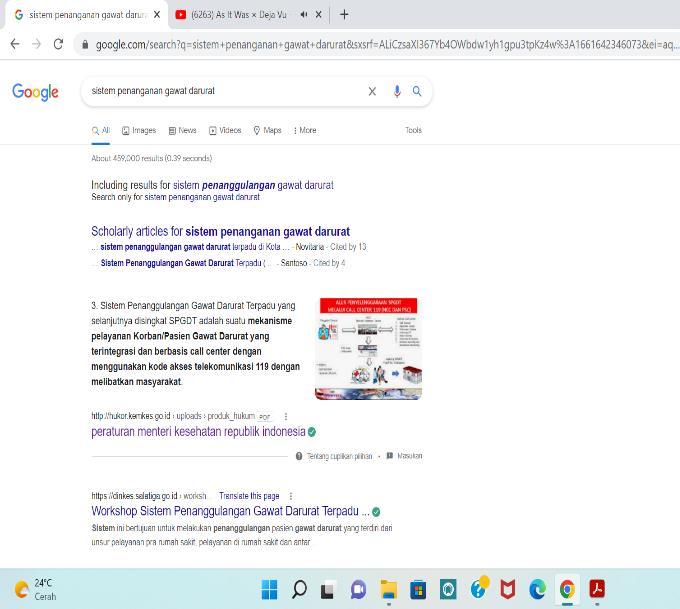Reload the Google search page
The height and width of the screenshot is (609, 680).
click(58, 44)
